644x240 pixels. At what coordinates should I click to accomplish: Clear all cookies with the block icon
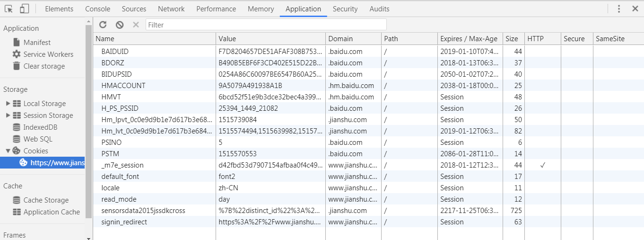(x=120, y=25)
